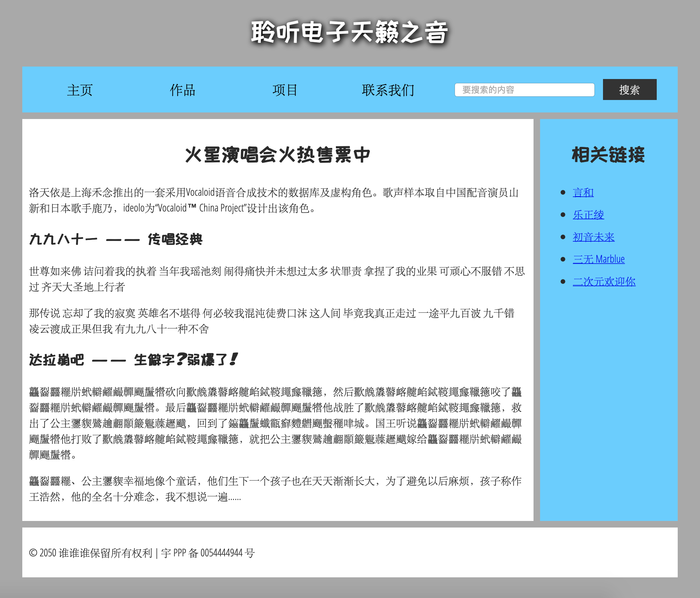The height and width of the screenshot is (598, 700).
Task: Click the 宇 PPP 备案号 footer text
Action: pyautogui.click(x=208, y=553)
